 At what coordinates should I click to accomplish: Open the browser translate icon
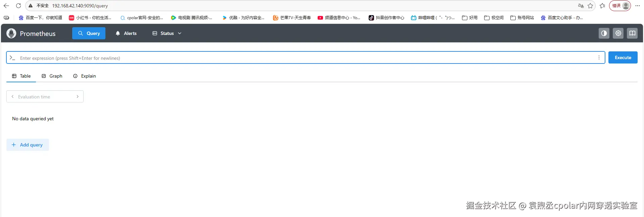coord(581,6)
